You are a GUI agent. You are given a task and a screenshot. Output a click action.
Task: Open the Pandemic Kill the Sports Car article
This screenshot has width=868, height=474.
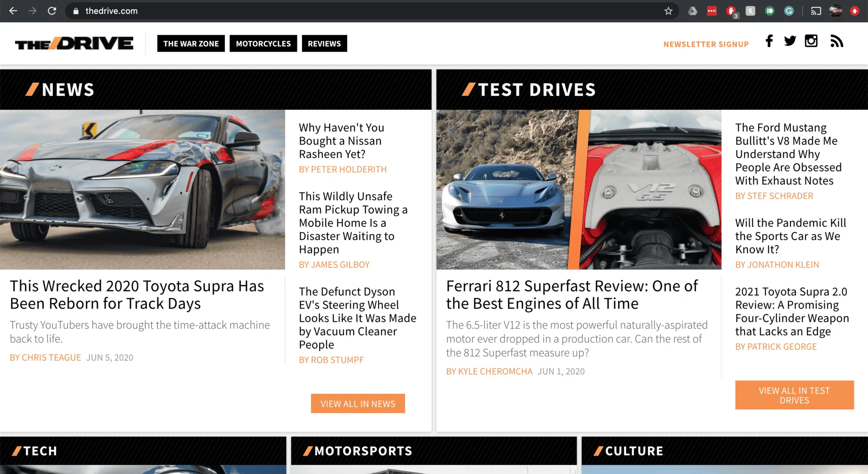(791, 236)
